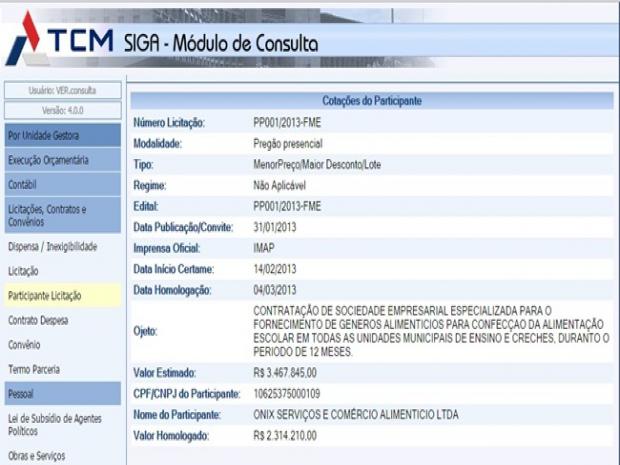Image resolution: width=620 pixels, height=465 pixels.
Task: Open Licitações, Contratos e Convênios section
Action: (x=63, y=215)
